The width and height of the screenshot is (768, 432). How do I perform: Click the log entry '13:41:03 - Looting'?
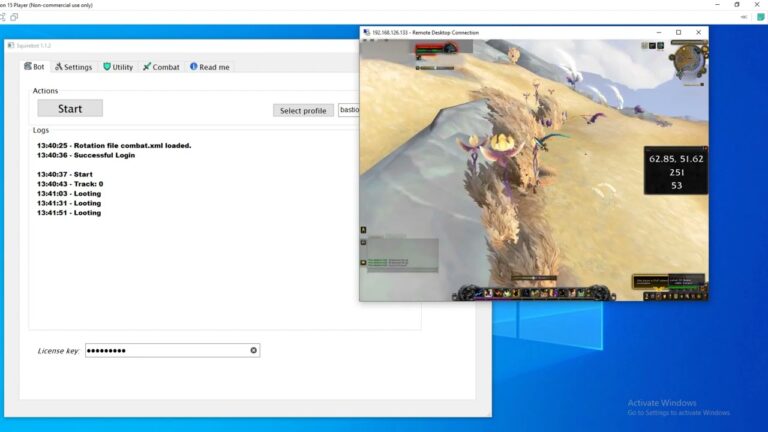[x=69, y=193]
